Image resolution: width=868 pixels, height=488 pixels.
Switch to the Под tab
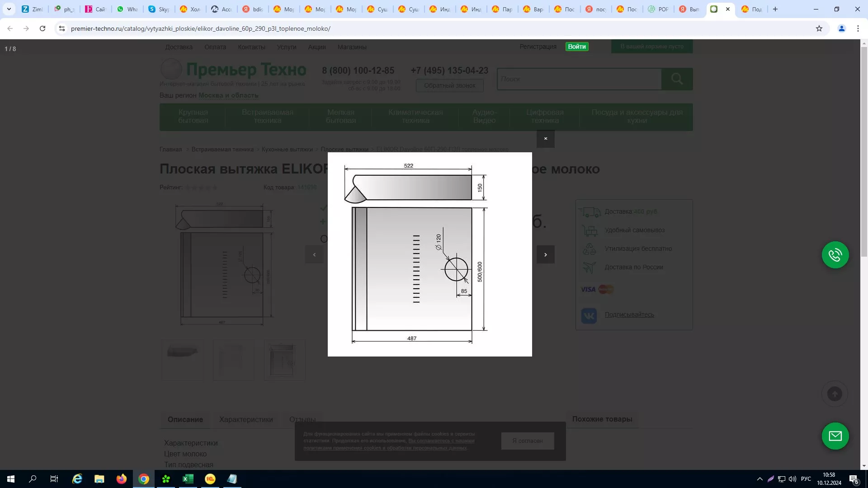click(752, 9)
